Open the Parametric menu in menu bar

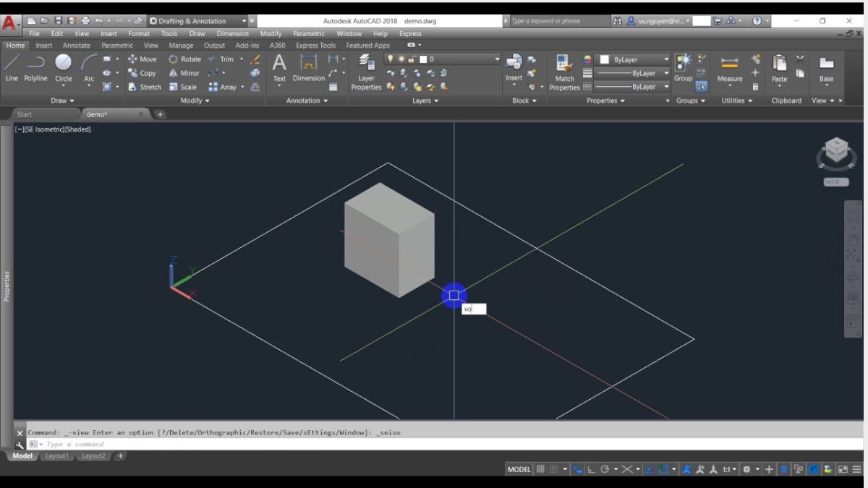click(x=309, y=33)
